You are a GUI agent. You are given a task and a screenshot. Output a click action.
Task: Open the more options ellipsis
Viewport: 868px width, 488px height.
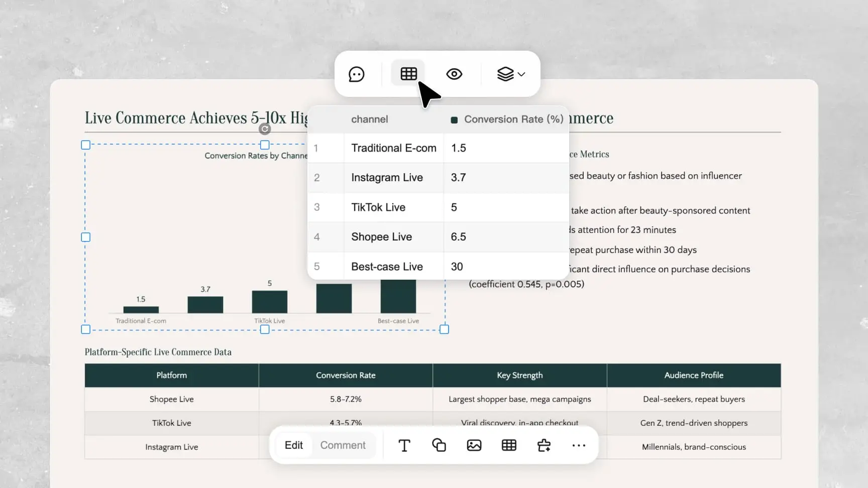click(579, 445)
